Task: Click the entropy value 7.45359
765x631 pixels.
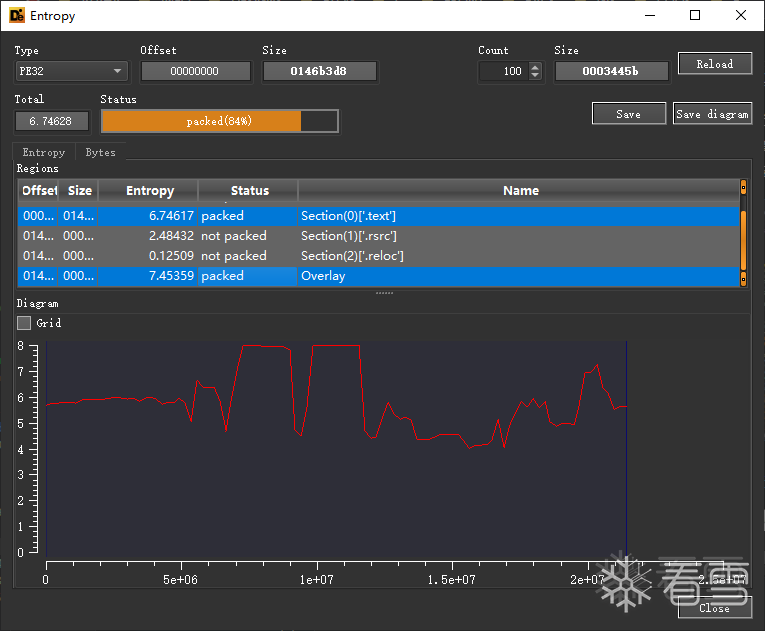Action: tap(171, 276)
